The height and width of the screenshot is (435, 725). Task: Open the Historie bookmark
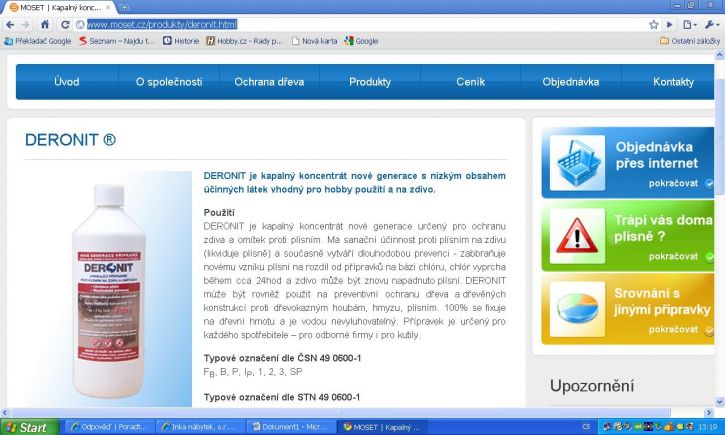tap(181, 41)
